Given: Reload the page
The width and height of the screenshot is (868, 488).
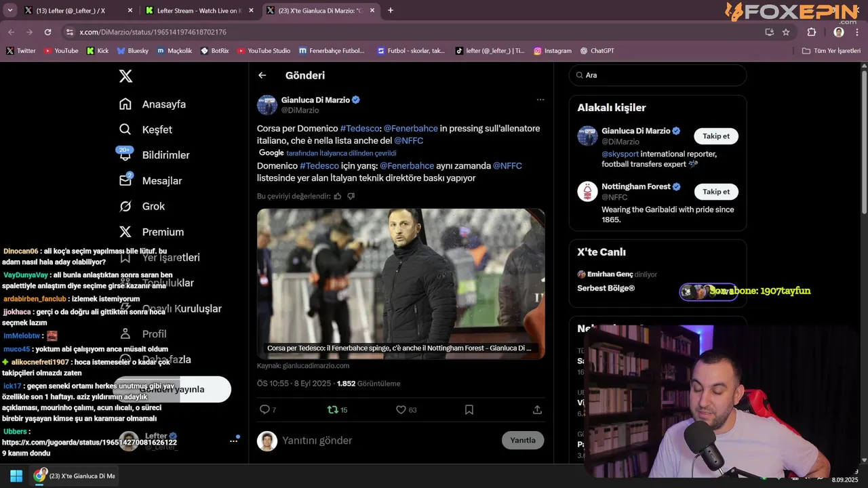Looking at the screenshot, I should (47, 32).
